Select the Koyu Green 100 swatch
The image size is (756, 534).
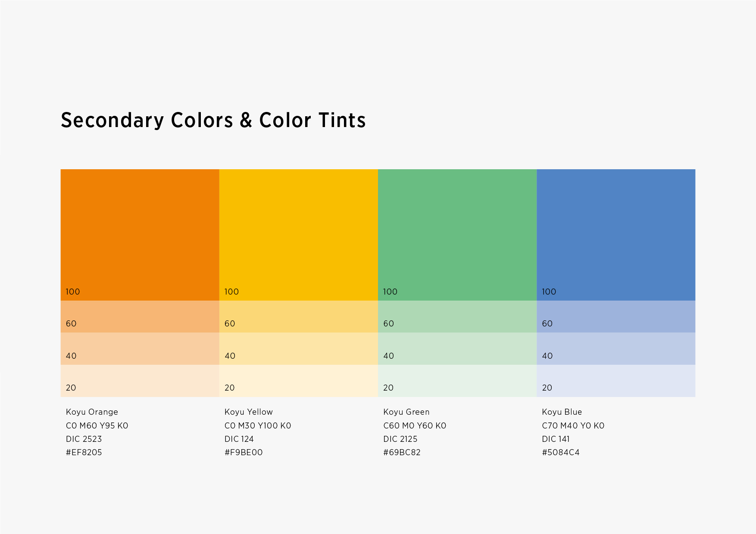[457, 235]
